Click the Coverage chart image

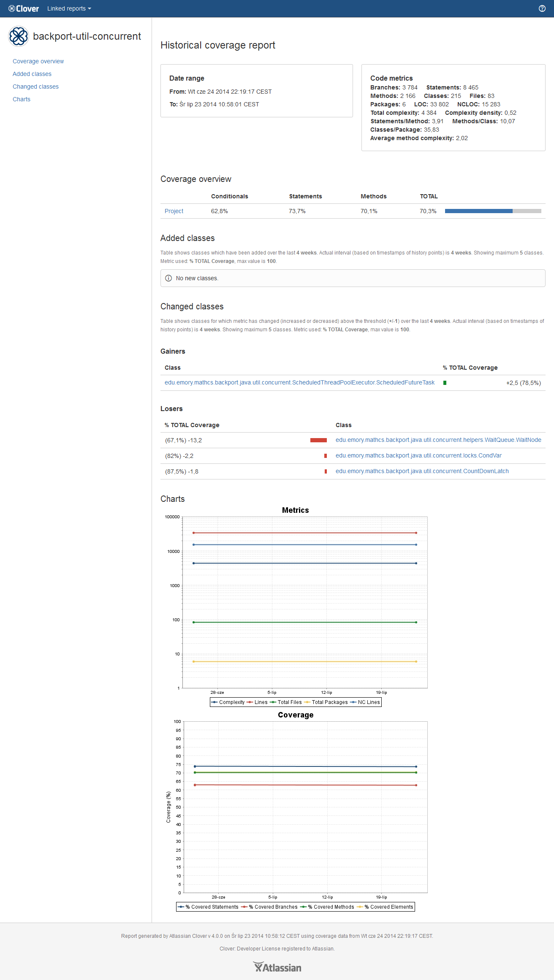pyautogui.click(x=296, y=810)
